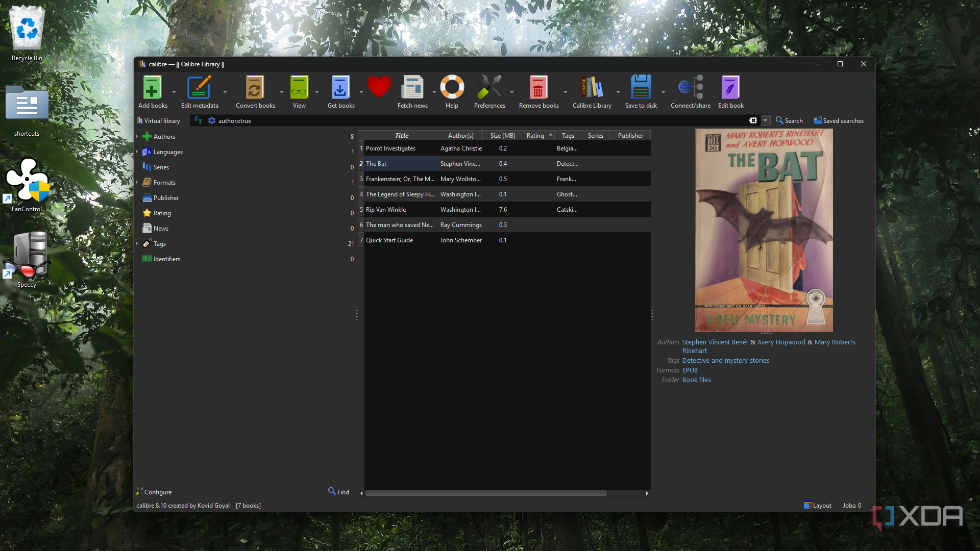This screenshot has width=980, height=551.
Task: Click the Configure tag browser button
Action: 154,492
